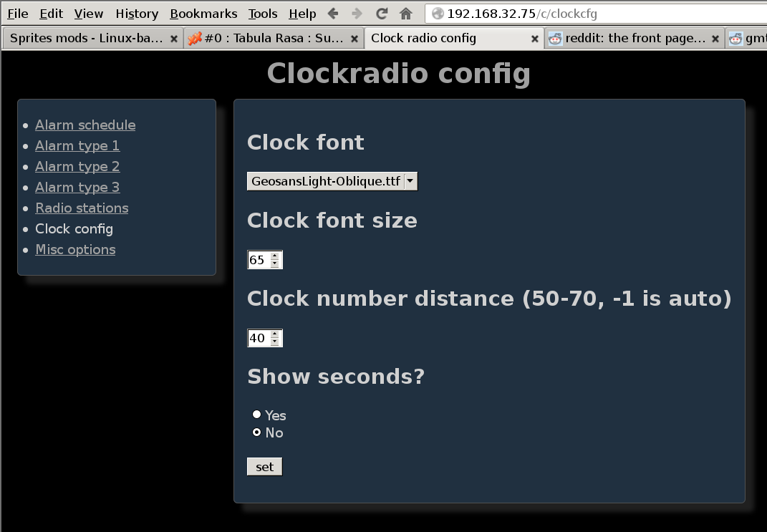Switch to the Sprites mods tab
This screenshot has height=532, width=767.
coord(86,39)
